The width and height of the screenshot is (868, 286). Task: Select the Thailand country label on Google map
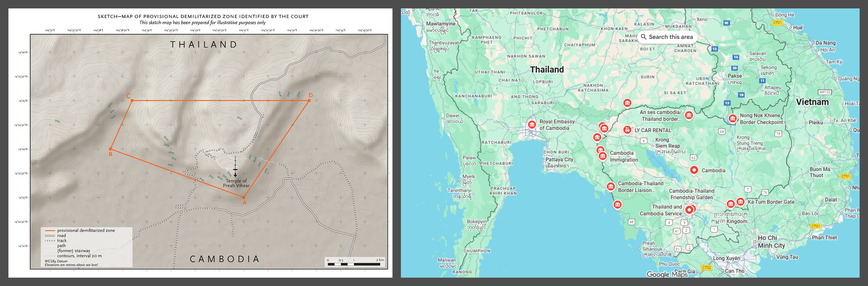coord(547,70)
